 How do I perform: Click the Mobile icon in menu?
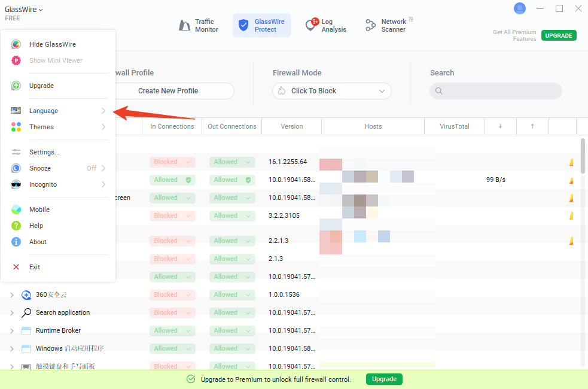click(x=16, y=209)
